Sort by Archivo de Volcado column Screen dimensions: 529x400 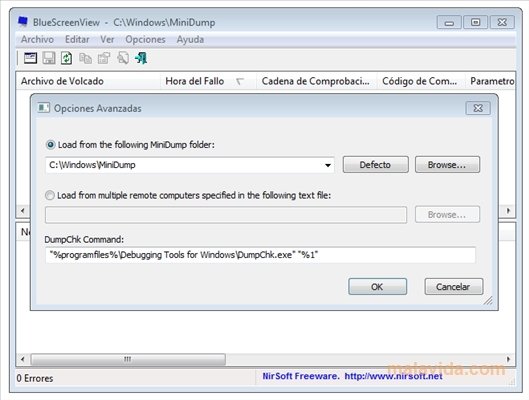click(88, 81)
